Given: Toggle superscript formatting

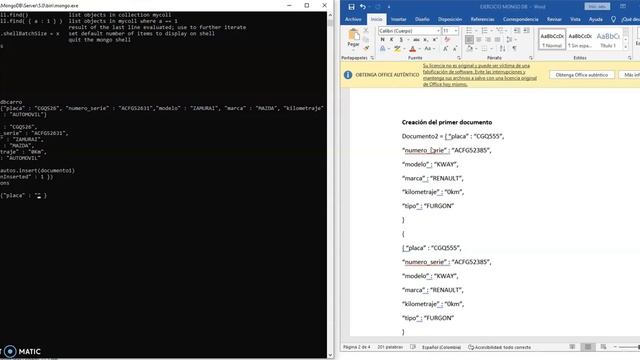Looking at the screenshot, I should tap(435, 40).
